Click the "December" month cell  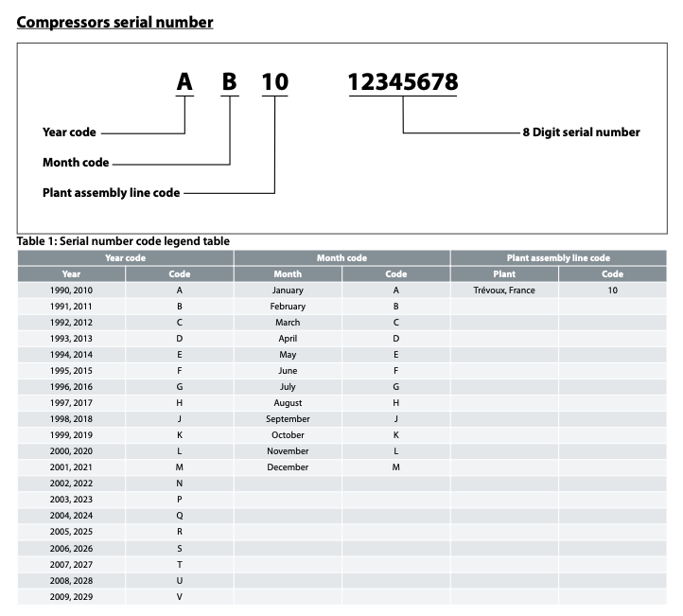click(x=288, y=467)
